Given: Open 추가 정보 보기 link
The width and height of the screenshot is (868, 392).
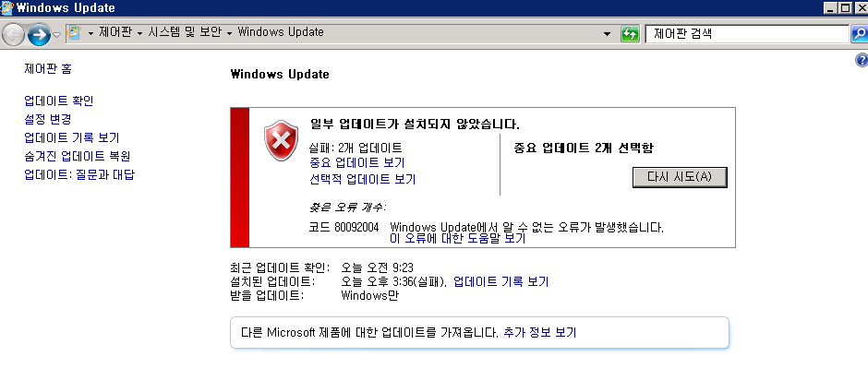Looking at the screenshot, I should (x=540, y=332).
